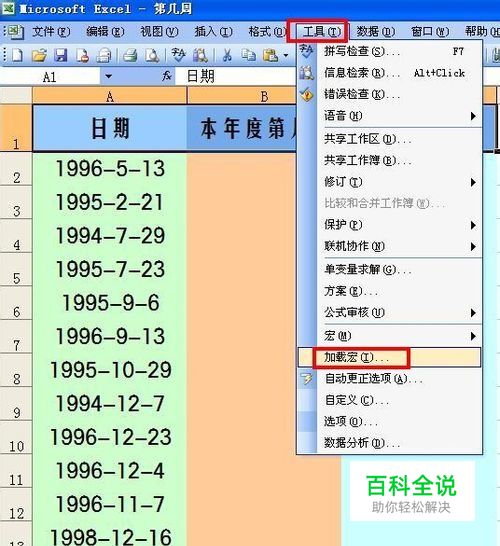This screenshot has height=546, width=500.
Task: Expand the 保护(P) submenu
Action: point(473,225)
